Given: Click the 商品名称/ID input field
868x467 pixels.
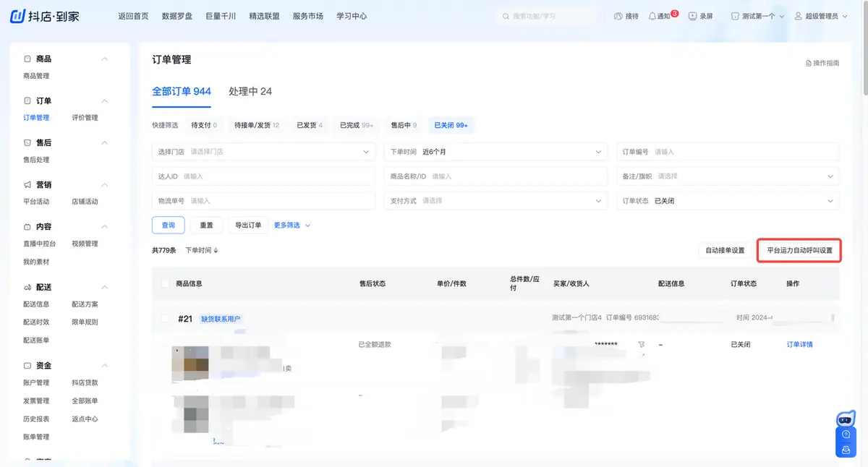Looking at the screenshot, I should click(x=495, y=176).
